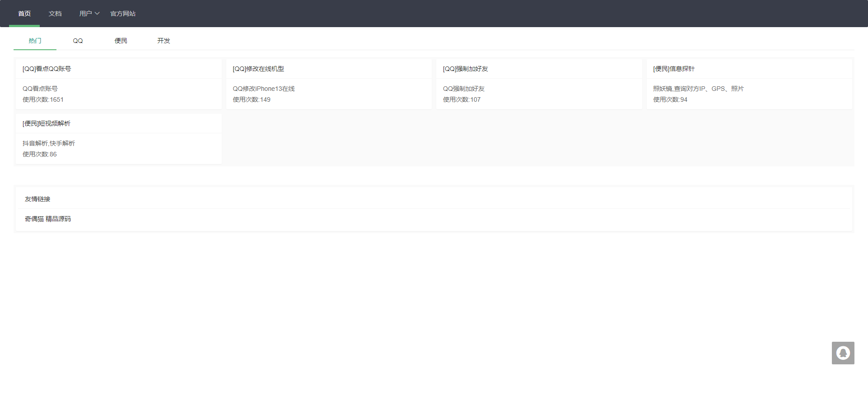This screenshot has width=868, height=410.
Task: Open the [便民]短视频解析 card title
Action: pos(46,123)
